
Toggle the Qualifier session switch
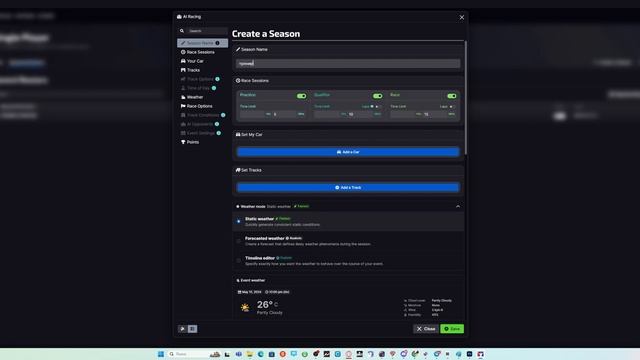click(378, 96)
